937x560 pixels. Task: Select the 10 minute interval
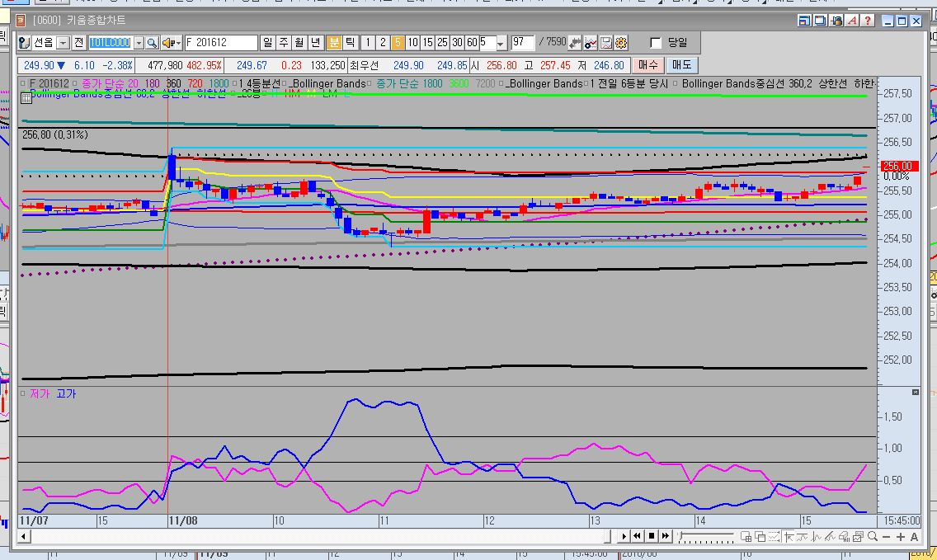click(x=412, y=43)
